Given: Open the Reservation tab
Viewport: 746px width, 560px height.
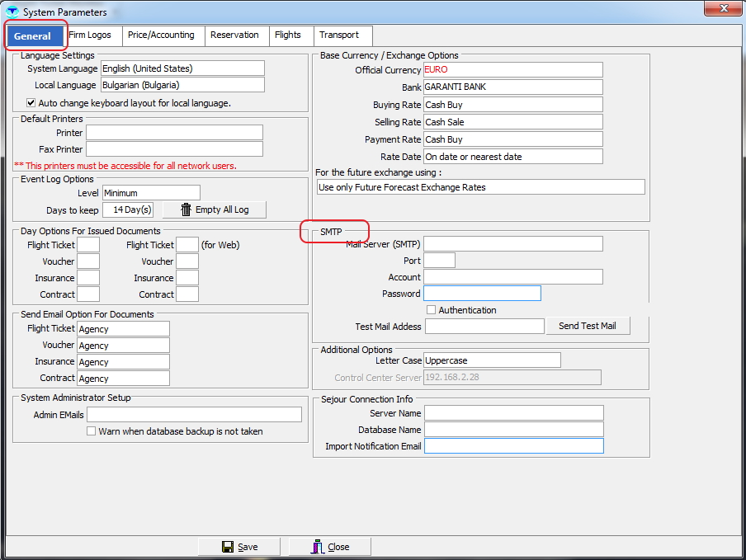Looking at the screenshot, I should [234, 35].
